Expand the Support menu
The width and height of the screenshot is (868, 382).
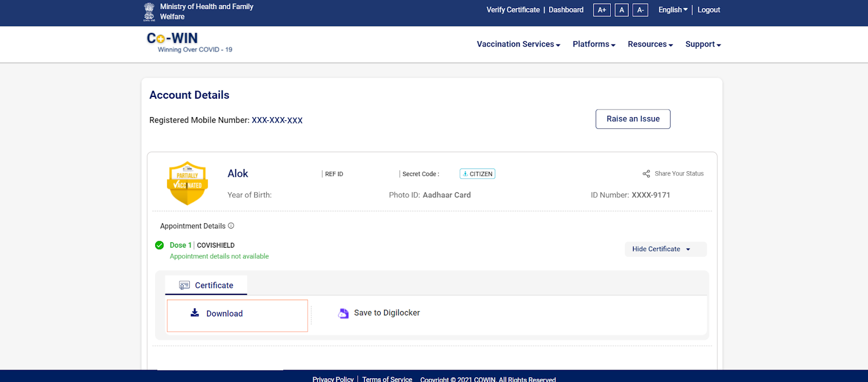coord(703,44)
